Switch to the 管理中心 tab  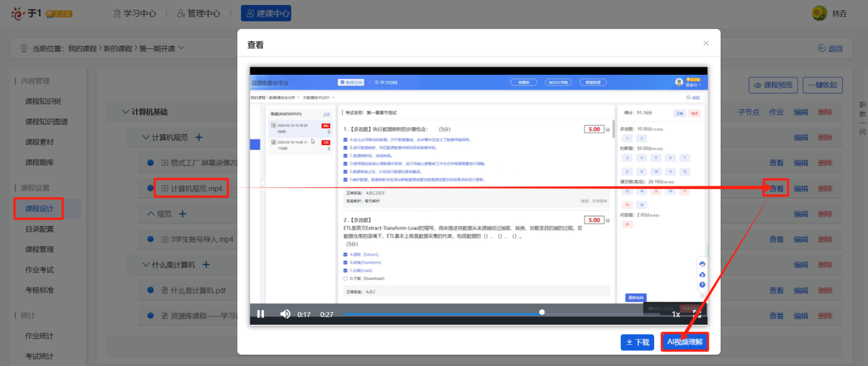click(x=199, y=13)
